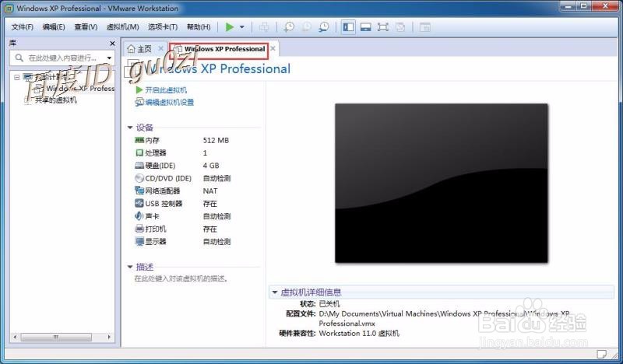Click library scrollbar left arrow
623x364 pixels.
tap(15, 337)
